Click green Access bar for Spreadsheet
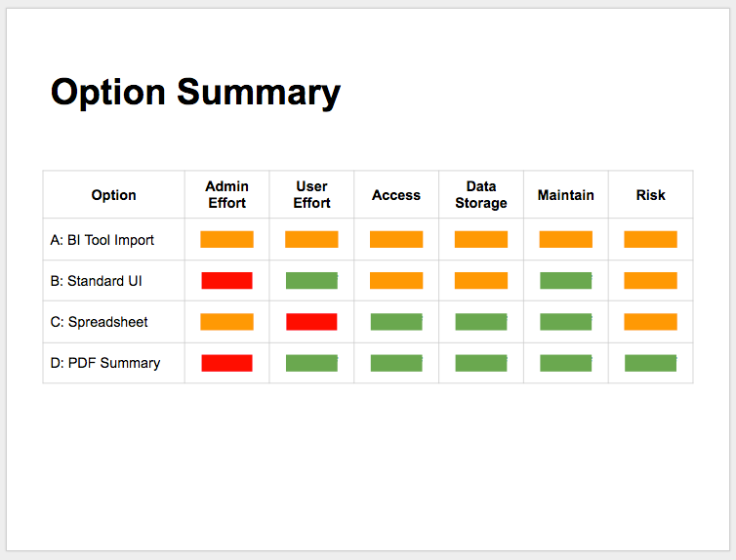This screenshot has height=560, width=736. tap(396, 322)
